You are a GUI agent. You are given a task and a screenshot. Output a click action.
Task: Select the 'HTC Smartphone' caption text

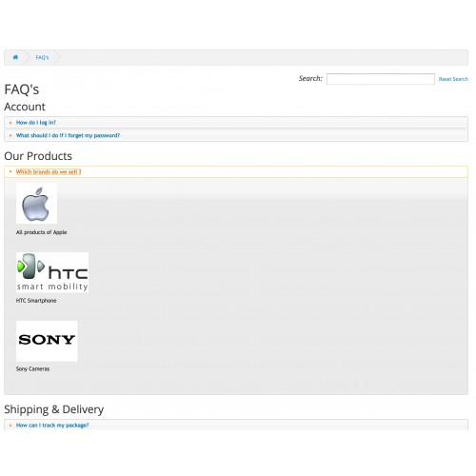pos(36,301)
